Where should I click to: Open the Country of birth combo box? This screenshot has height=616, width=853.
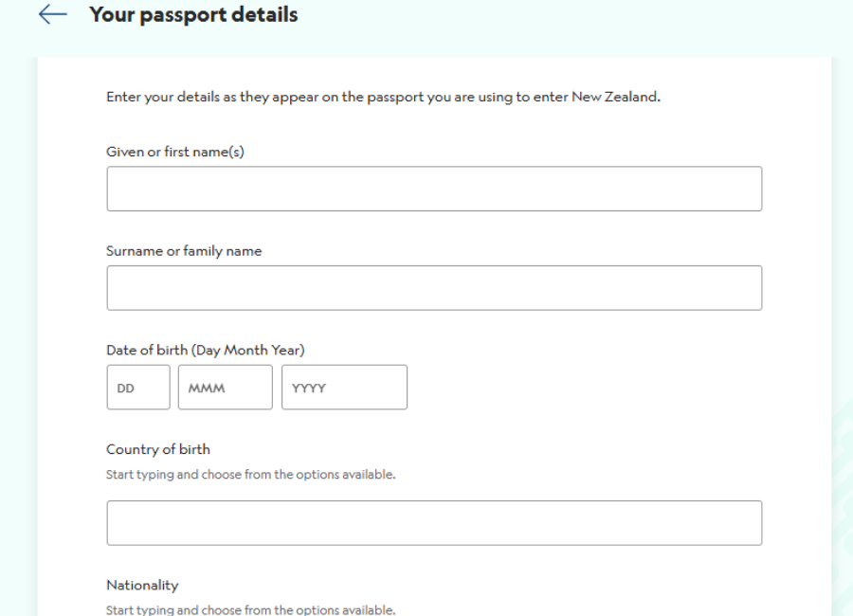pos(434,522)
